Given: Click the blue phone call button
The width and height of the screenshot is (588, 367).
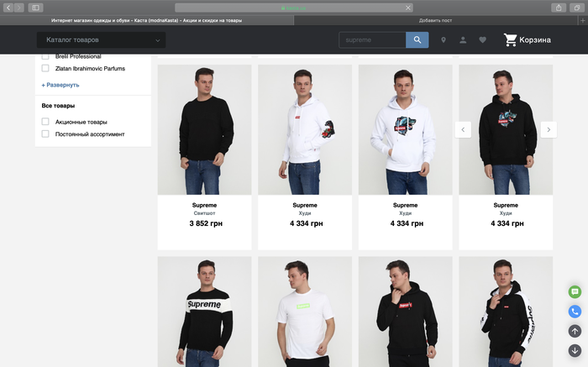Looking at the screenshot, I should tap(575, 311).
